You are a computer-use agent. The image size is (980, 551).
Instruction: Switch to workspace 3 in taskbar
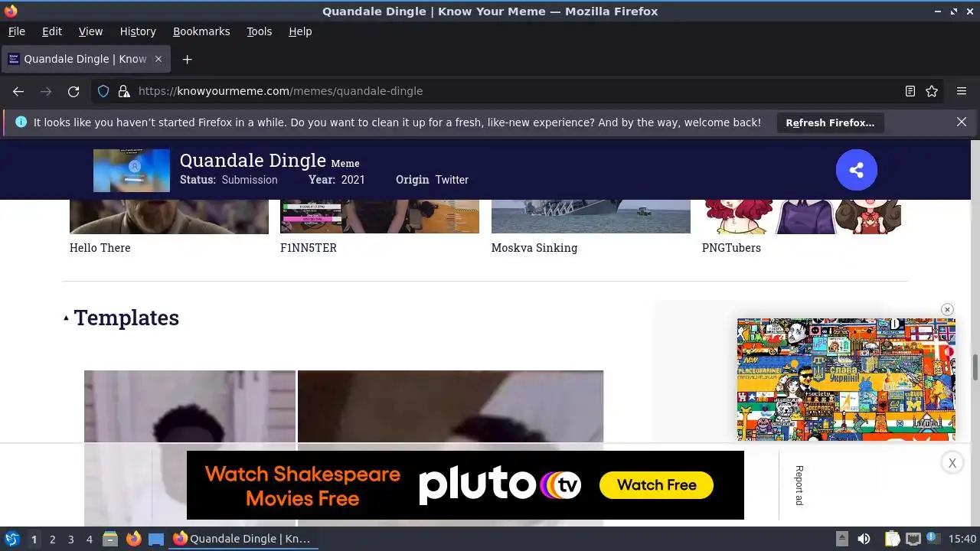[70, 539]
